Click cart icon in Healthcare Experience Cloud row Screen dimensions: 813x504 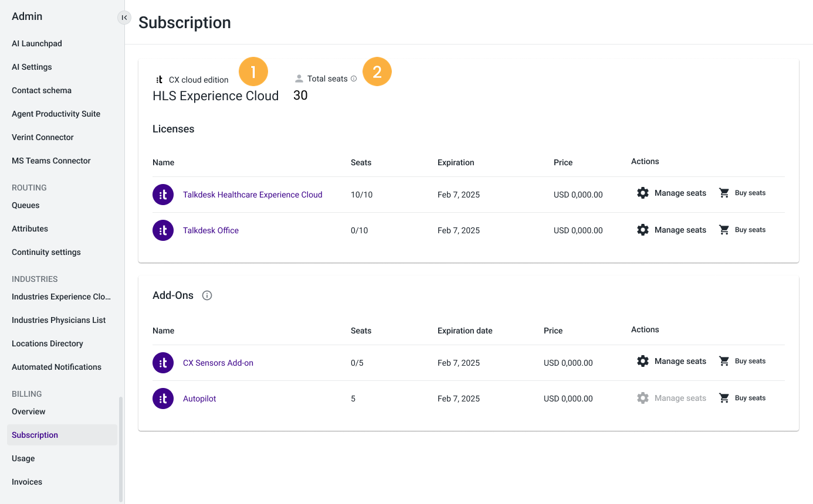pyautogui.click(x=724, y=193)
